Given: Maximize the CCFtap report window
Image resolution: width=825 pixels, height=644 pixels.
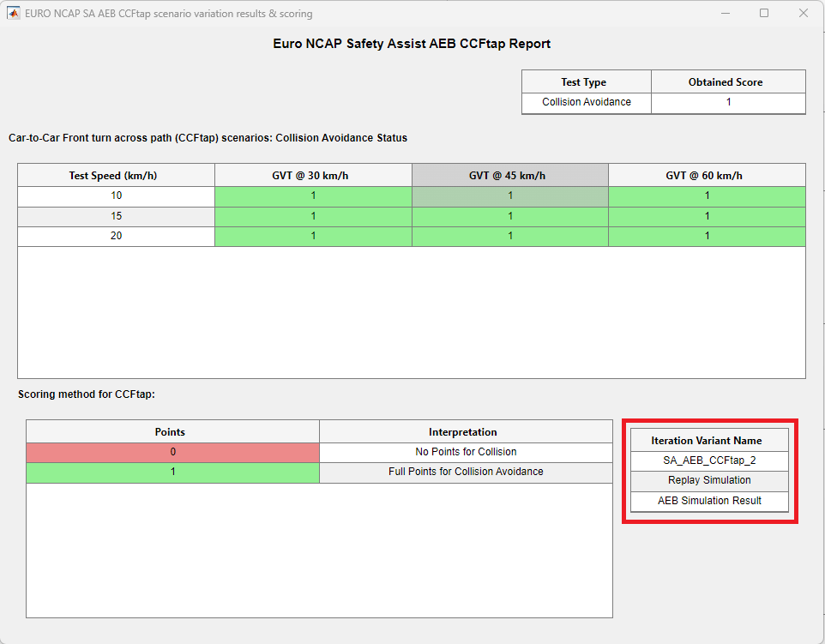Looking at the screenshot, I should pyautogui.click(x=764, y=13).
